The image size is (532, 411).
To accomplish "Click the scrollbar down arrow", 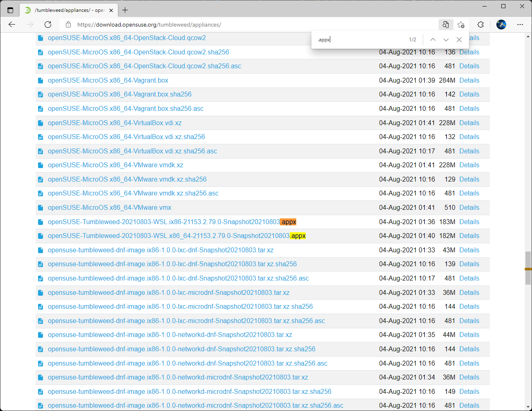I will (x=528, y=407).
